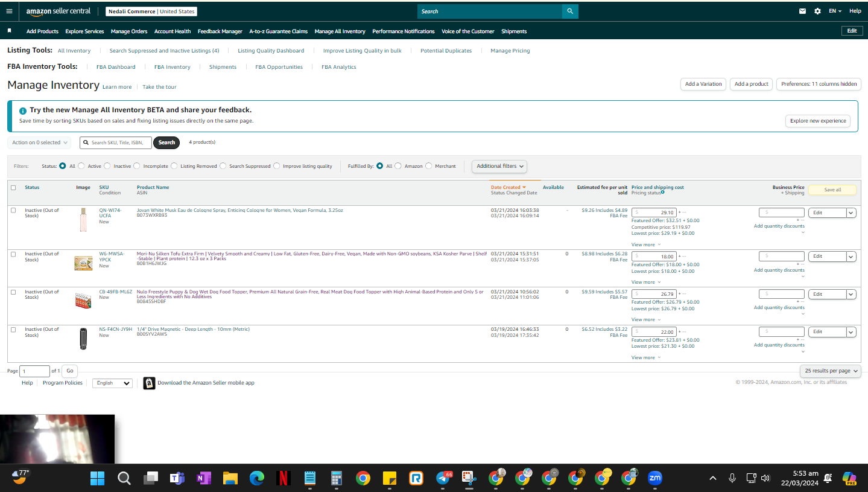The height and width of the screenshot is (492, 868).
Task: Check the box for the Mori-Nu Tofu row
Action: click(13, 254)
